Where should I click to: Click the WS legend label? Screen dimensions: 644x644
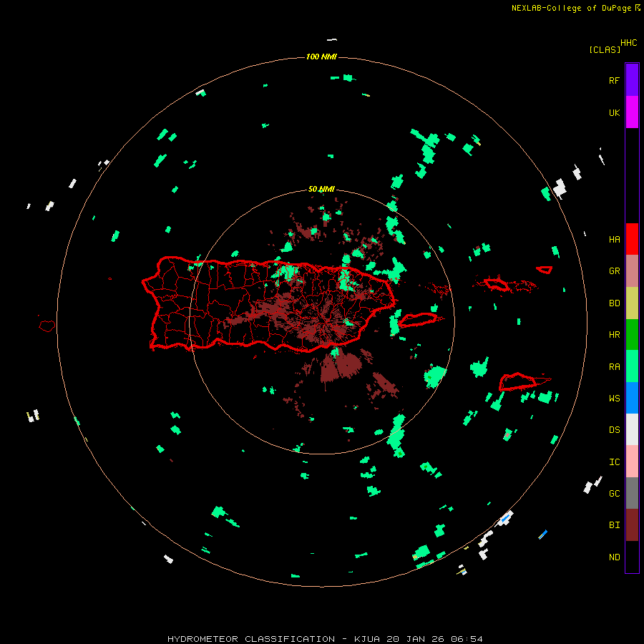[614, 398]
